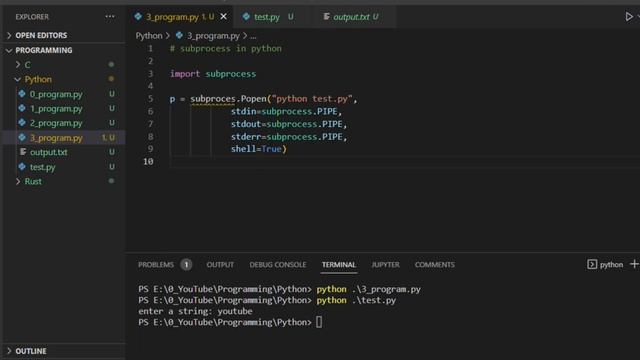This screenshot has width=640, height=360.
Task: Close the 3_program.py editor tab
Action: 224,17
